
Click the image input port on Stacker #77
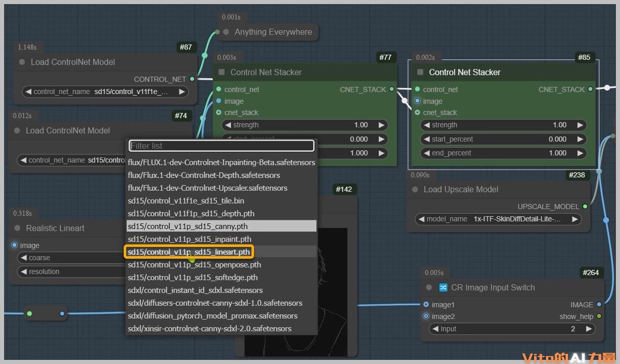(219, 101)
